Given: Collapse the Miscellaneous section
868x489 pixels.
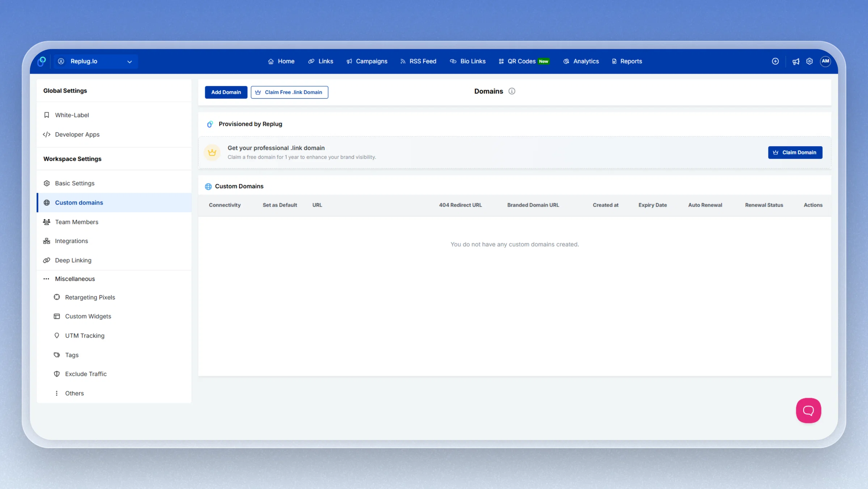Looking at the screenshot, I should pyautogui.click(x=114, y=279).
